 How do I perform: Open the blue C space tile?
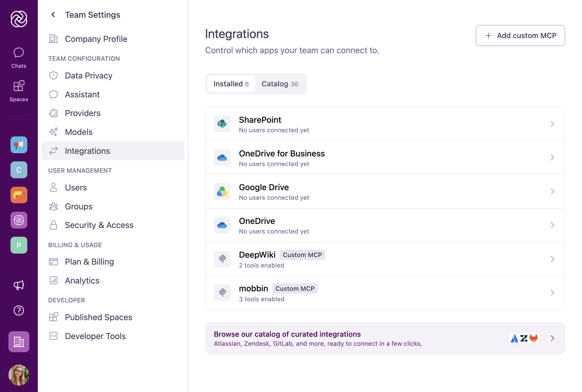(x=19, y=170)
